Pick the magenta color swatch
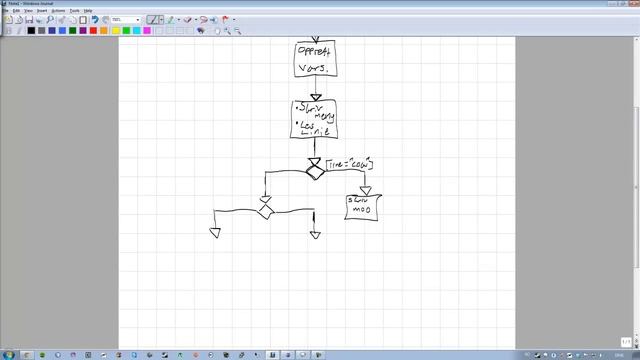Image resolution: width=640 pixels, height=360 pixels. point(147,31)
